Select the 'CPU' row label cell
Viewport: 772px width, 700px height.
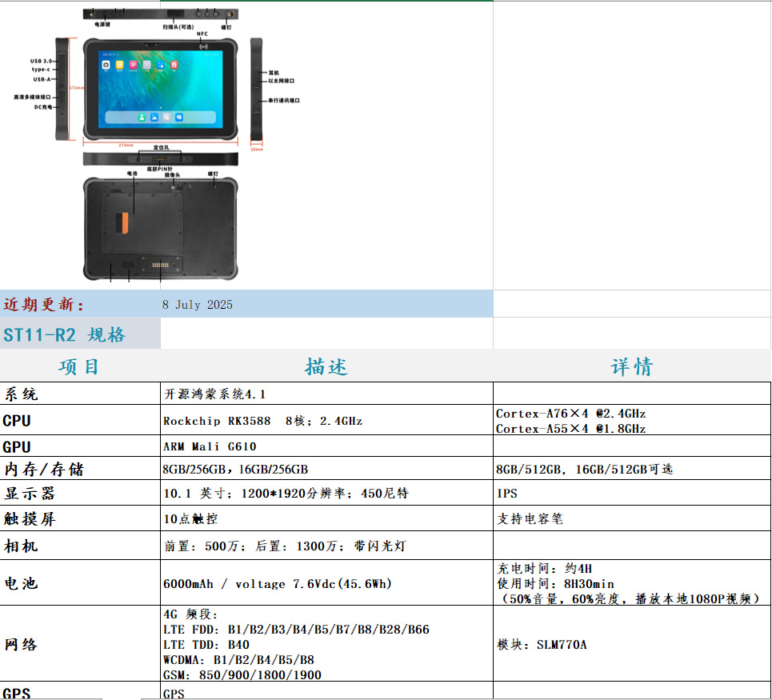(x=80, y=420)
